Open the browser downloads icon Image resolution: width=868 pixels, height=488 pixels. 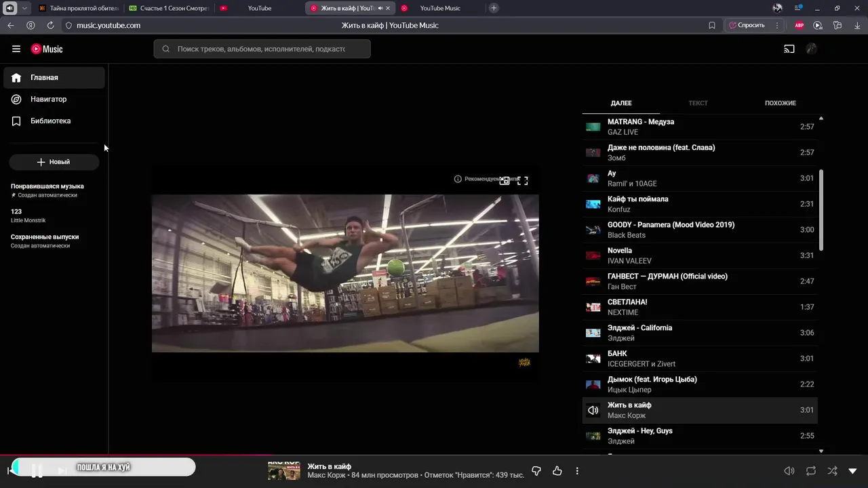tap(857, 25)
